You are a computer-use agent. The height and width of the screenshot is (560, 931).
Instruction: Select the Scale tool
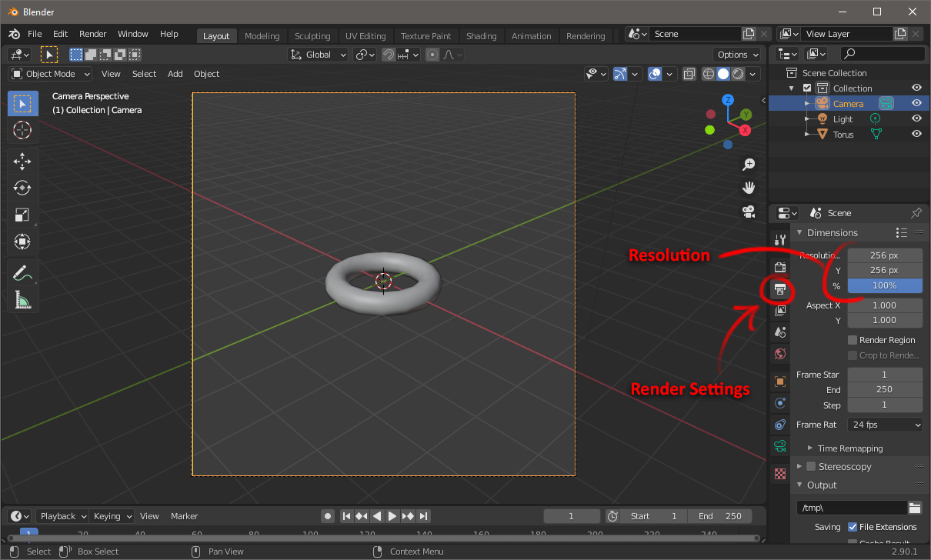pyautogui.click(x=22, y=215)
